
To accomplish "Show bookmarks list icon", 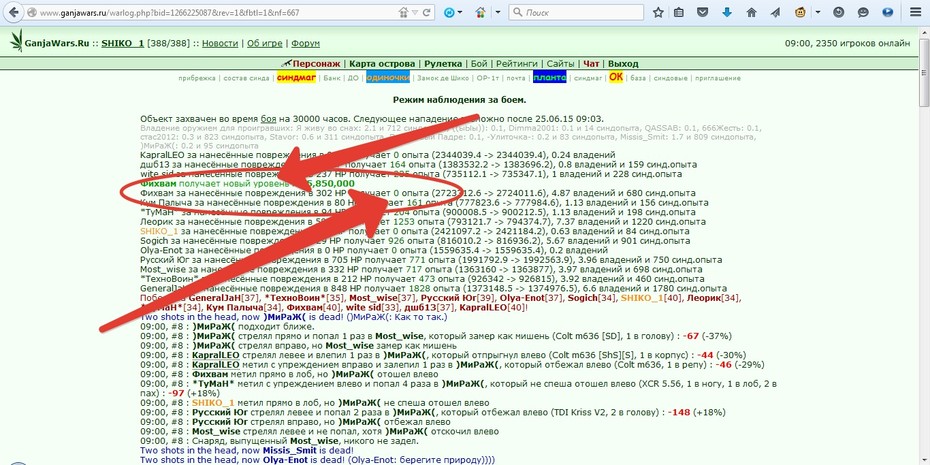I will (x=679, y=12).
